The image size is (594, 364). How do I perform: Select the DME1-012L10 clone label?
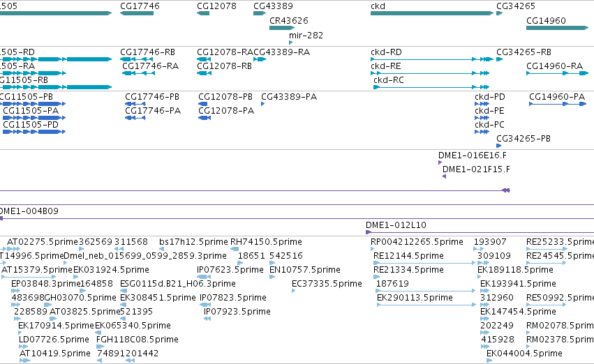point(396,225)
